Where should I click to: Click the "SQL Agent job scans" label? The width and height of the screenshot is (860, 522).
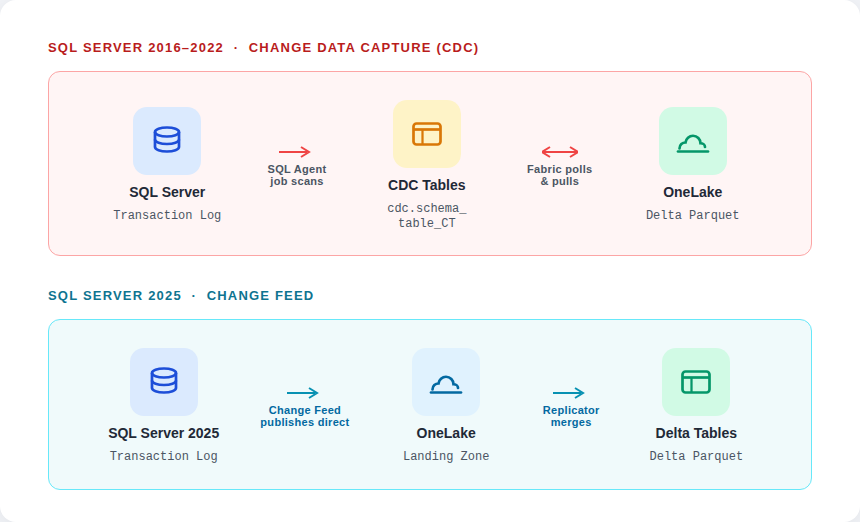click(297, 175)
